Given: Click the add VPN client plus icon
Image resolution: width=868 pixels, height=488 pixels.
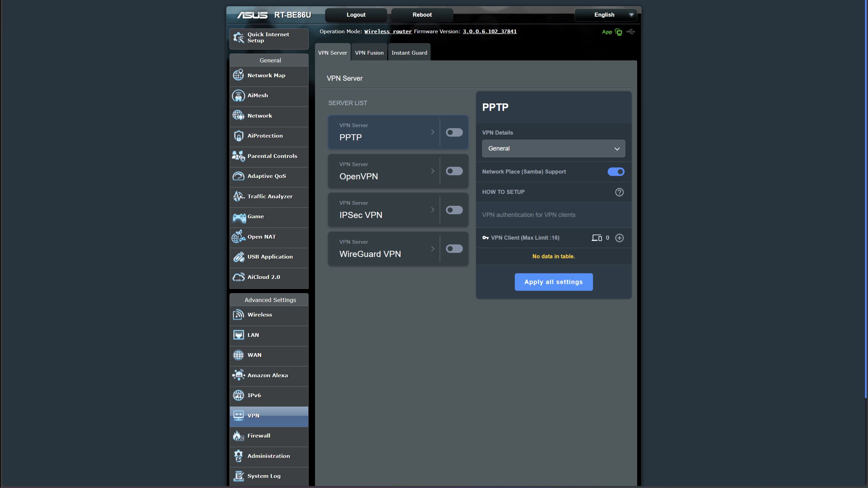Looking at the screenshot, I should pyautogui.click(x=619, y=238).
